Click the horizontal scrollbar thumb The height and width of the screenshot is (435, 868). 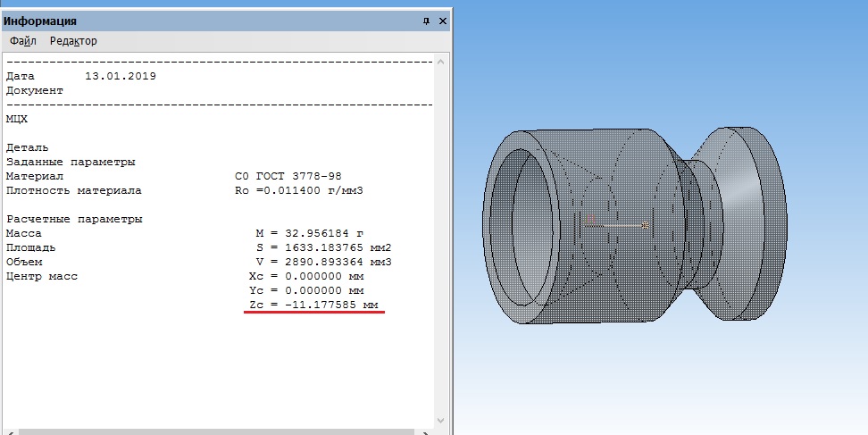point(214,431)
